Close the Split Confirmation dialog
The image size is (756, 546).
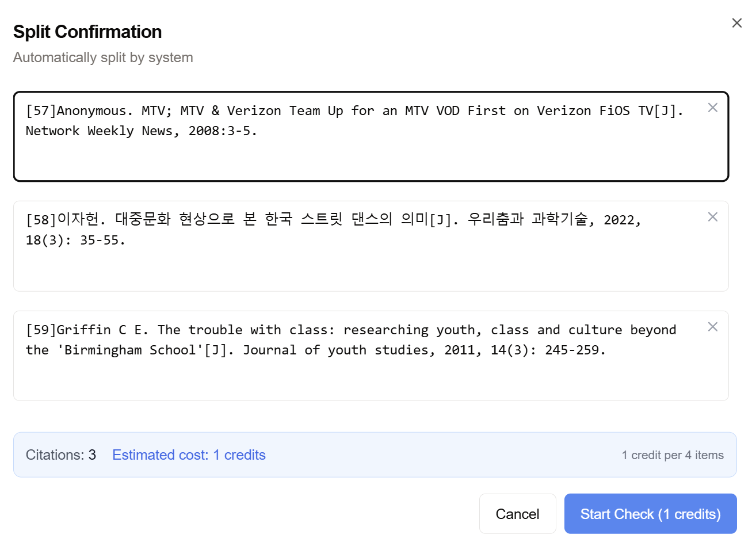click(x=736, y=23)
